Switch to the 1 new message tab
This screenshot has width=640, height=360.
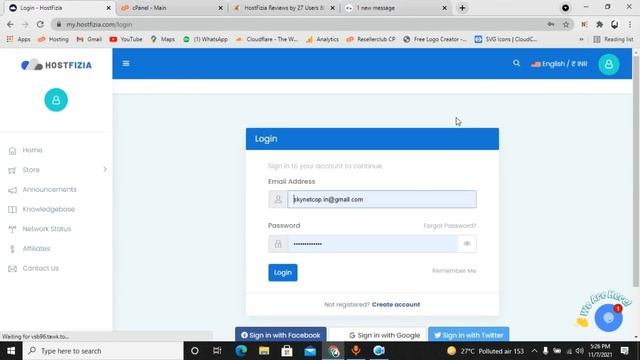click(395, 8)
